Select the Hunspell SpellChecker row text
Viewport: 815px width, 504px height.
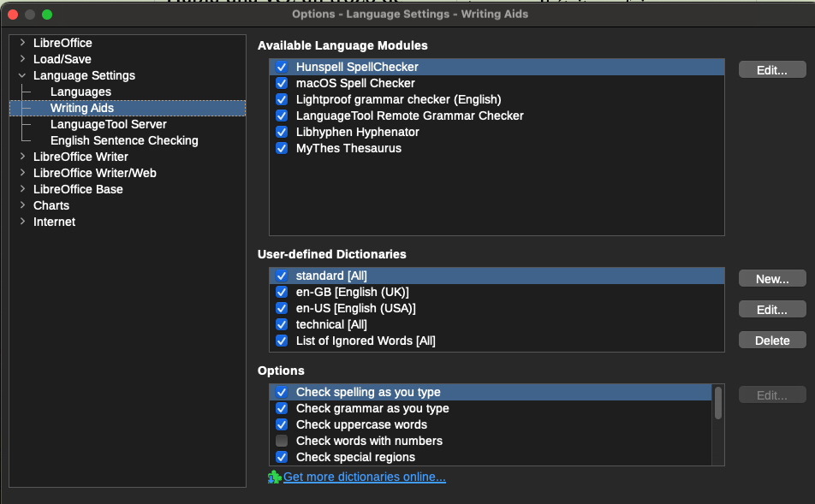357,67
